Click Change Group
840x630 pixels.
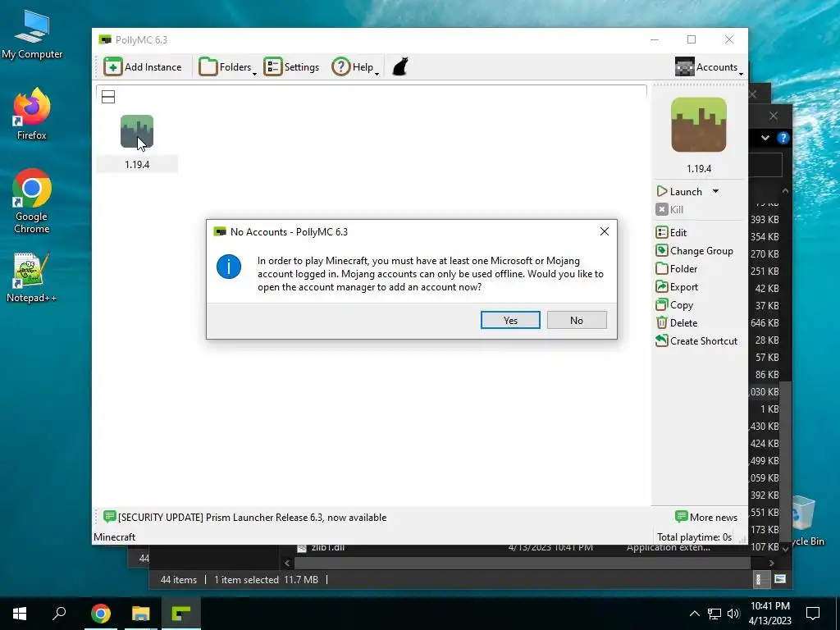(694, 251)
